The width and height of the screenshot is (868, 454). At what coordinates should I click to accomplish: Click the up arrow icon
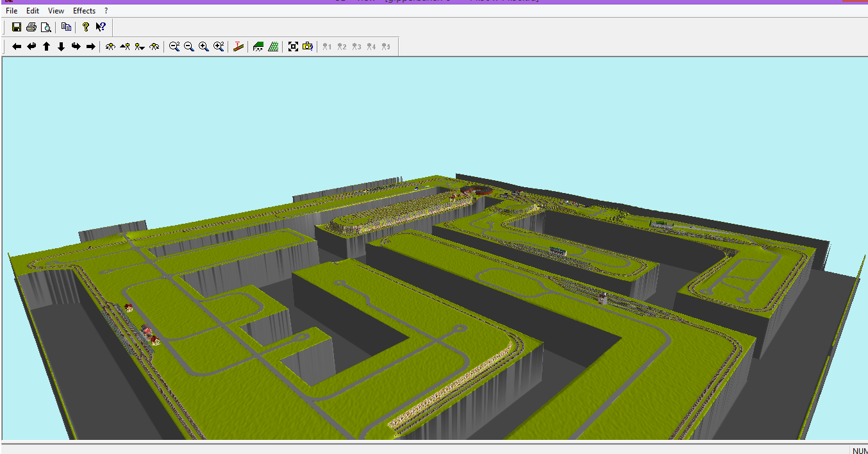click(46, 47)
